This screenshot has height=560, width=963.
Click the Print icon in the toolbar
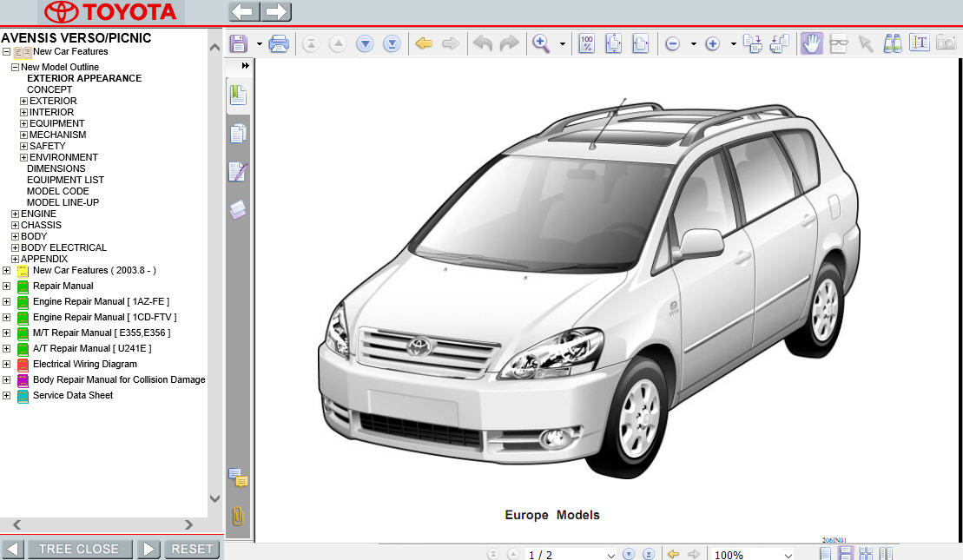pos(279,43)
